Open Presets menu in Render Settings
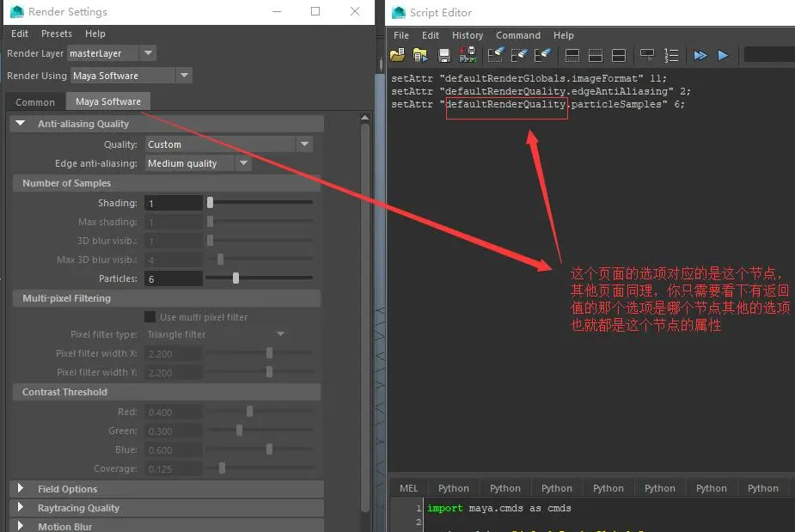Image resolution: width=795 pixels, height=532 pixels. click(56, 34)
